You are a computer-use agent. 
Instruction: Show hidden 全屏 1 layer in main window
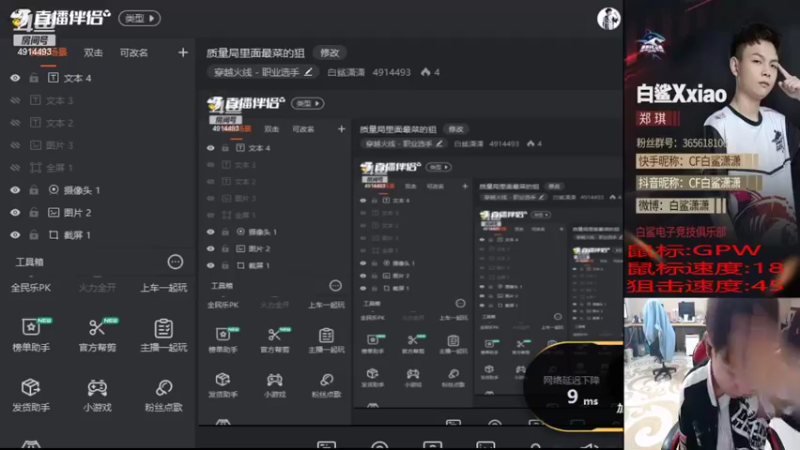[x=15, y=167]
